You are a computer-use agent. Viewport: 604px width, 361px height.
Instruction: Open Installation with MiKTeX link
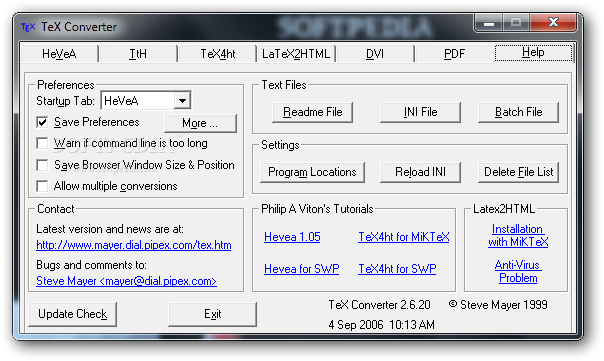pyautogui.click(x=518, y=235)
